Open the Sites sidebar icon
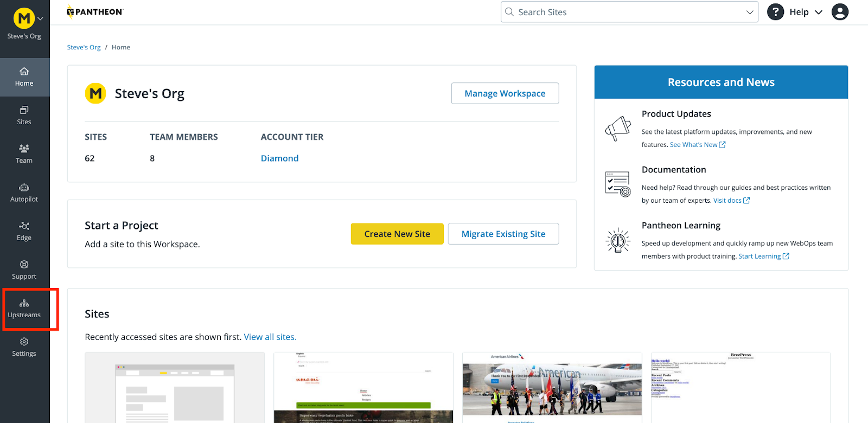The image size is (868, 423). pyautogui.click(x=24, y=110)
